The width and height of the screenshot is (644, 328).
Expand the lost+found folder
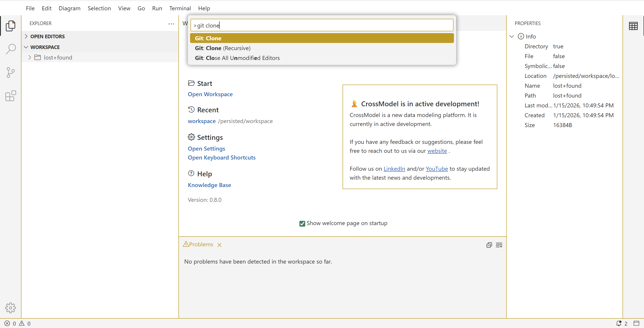58,58
